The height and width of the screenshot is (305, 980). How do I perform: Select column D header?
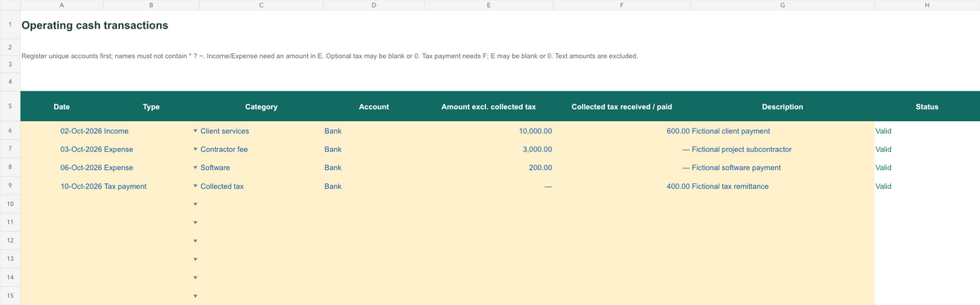tap(373, 5)
